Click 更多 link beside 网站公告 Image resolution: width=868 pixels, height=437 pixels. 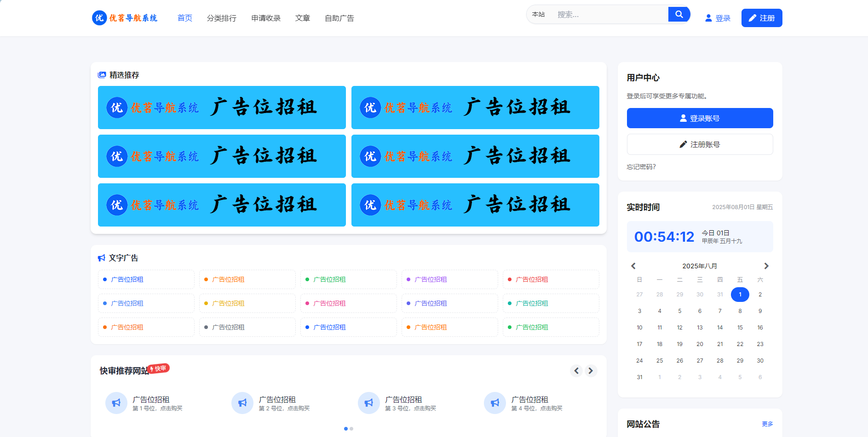click(x=767, y=424)
